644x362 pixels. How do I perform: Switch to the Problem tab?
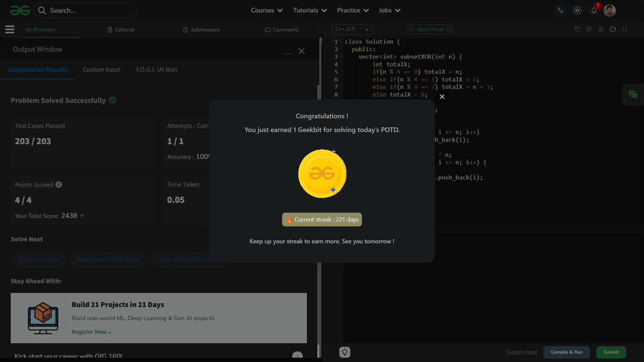click(40, 29)
